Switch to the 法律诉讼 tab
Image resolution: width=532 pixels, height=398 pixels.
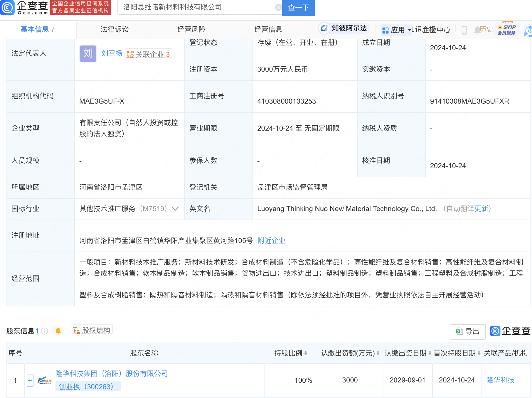pyautogui.click(x=115, y=29)
